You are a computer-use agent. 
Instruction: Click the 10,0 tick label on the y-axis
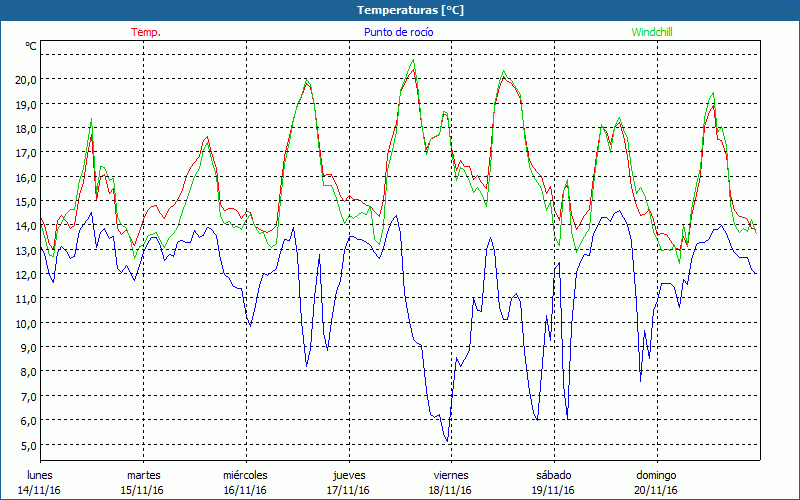(x=26, y=323)
